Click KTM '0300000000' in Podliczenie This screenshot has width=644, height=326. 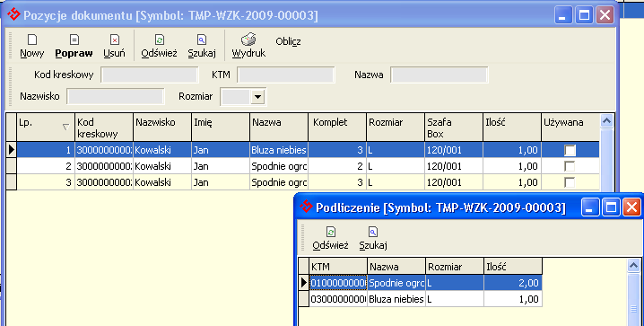coord(338,299)
